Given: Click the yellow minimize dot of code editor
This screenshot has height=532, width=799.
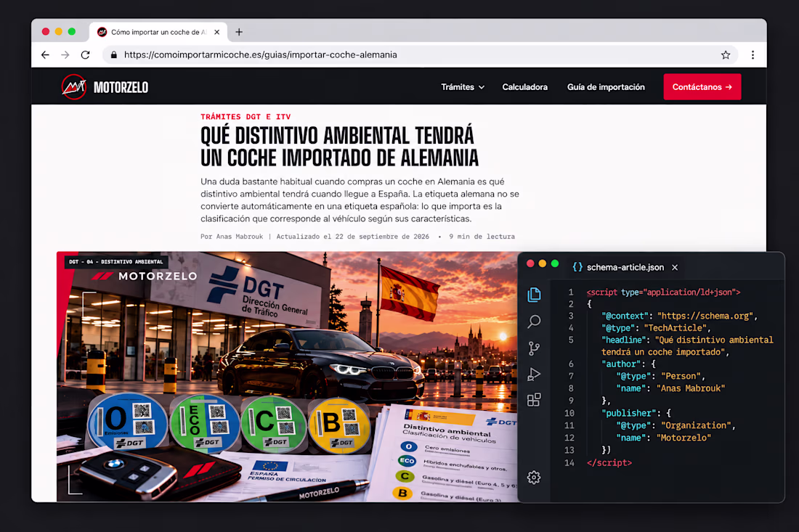Looking at the screenshot, I should coord(543,263).
